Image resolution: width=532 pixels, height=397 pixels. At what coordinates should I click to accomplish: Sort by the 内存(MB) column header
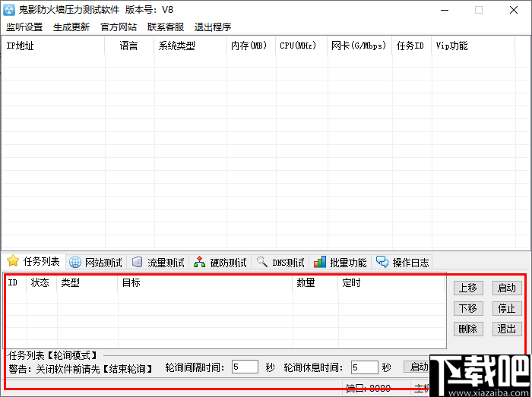pyautogui.click(x=251, y=46)
